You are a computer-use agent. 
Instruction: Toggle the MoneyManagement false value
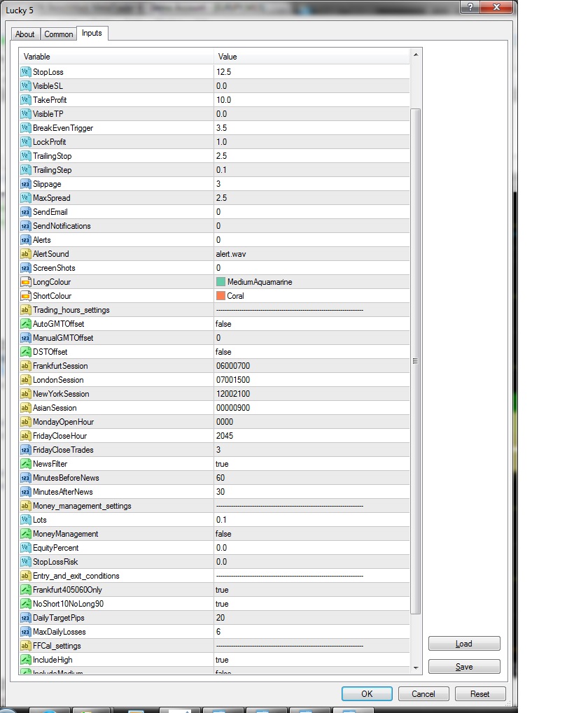pyautogui.click(x=311, y=534)
